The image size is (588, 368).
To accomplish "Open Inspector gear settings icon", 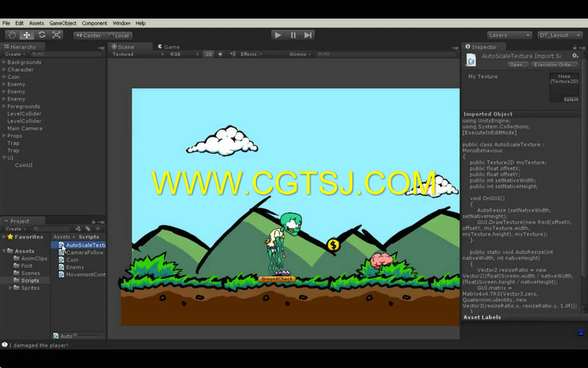I will (x=576, y=56).
